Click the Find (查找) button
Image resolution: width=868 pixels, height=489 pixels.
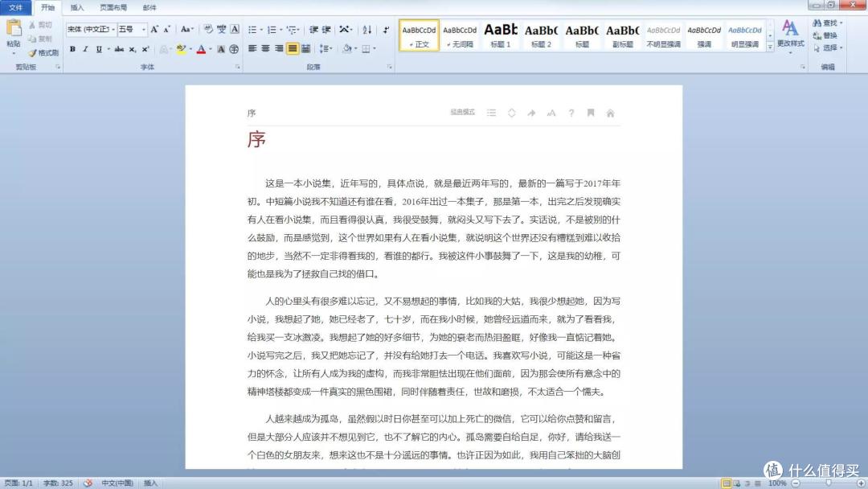click(828, 23)
